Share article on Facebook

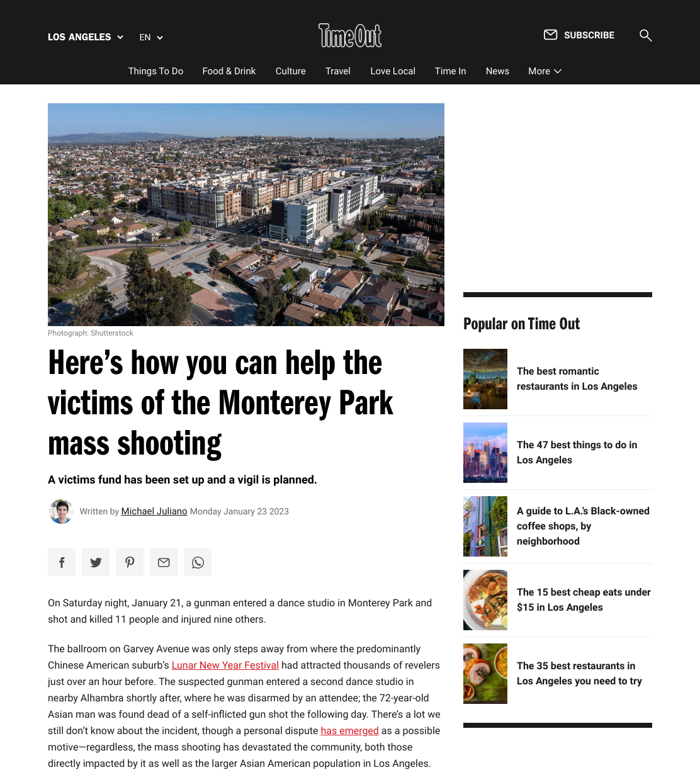[x=62, y=562]
